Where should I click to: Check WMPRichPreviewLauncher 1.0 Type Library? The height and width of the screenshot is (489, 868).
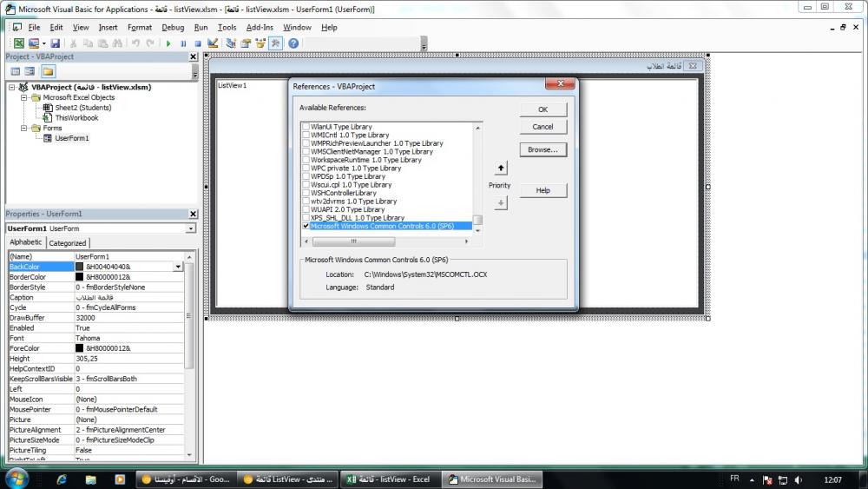coord(306,143)
